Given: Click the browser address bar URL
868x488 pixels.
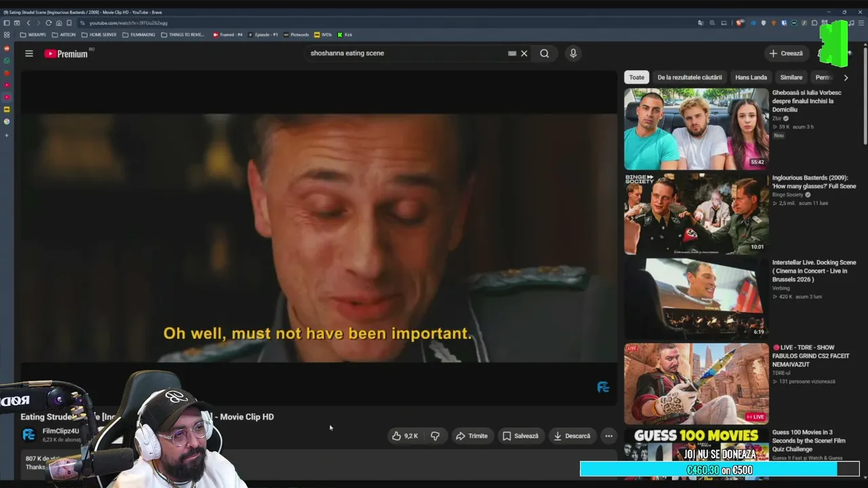Looking at the screenshot, I should [x=128, y=23].
